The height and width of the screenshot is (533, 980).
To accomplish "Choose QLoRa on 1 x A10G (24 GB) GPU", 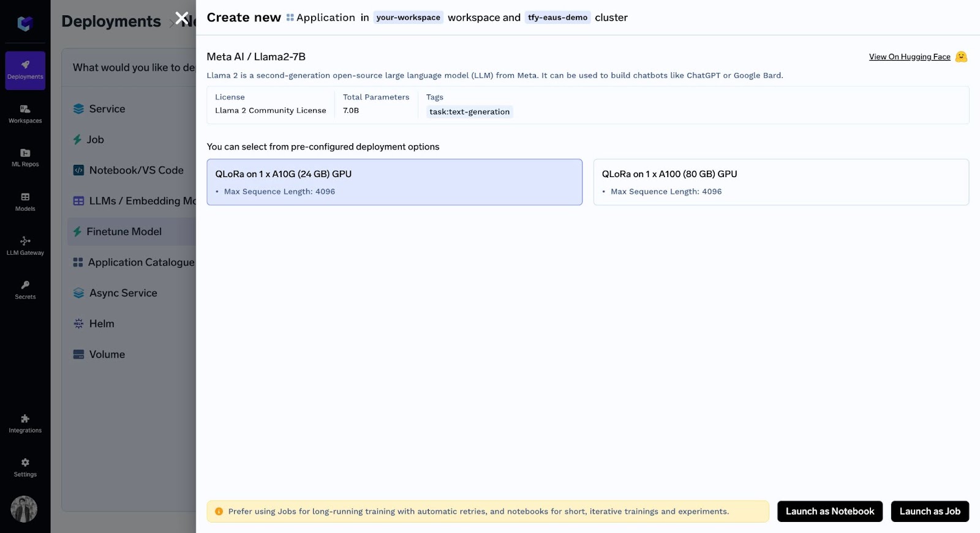I will click(x=394, y=182).
